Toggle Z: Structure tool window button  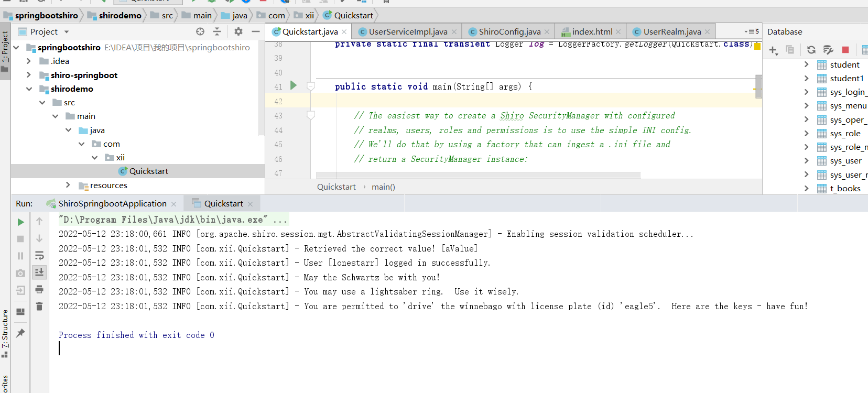coord(5,333)
